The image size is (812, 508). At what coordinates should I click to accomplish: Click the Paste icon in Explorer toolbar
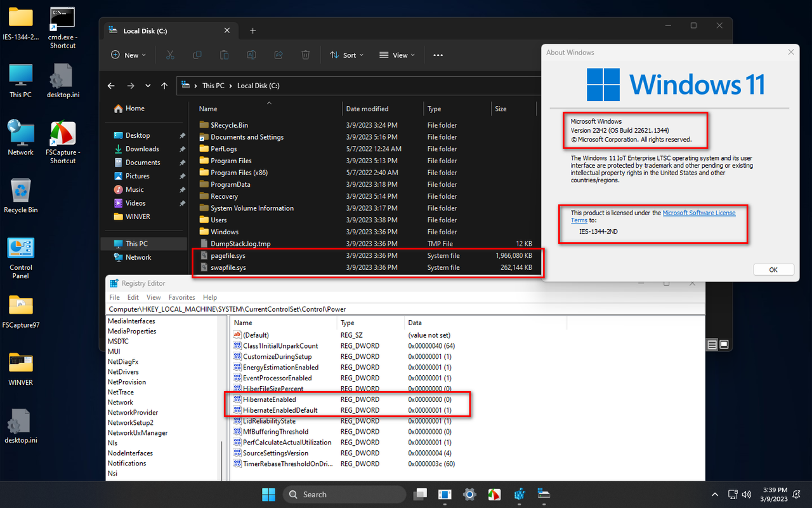[224, 55]
